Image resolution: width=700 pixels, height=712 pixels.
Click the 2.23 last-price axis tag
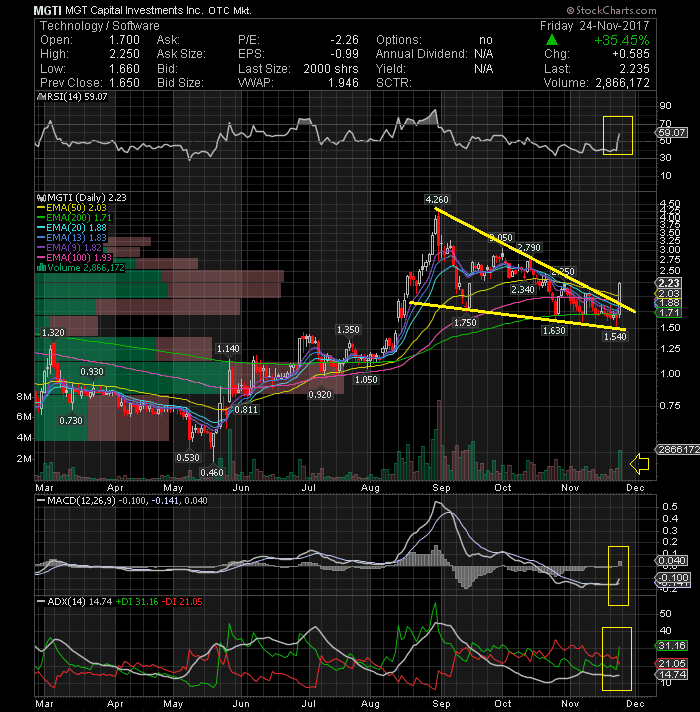point(669,283)
